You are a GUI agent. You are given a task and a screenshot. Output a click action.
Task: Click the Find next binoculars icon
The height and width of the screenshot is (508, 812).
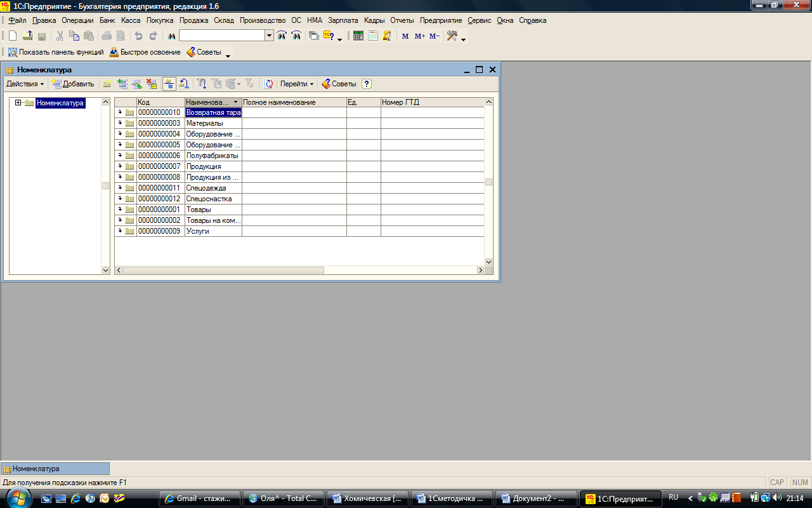click(x=282, y=36)
